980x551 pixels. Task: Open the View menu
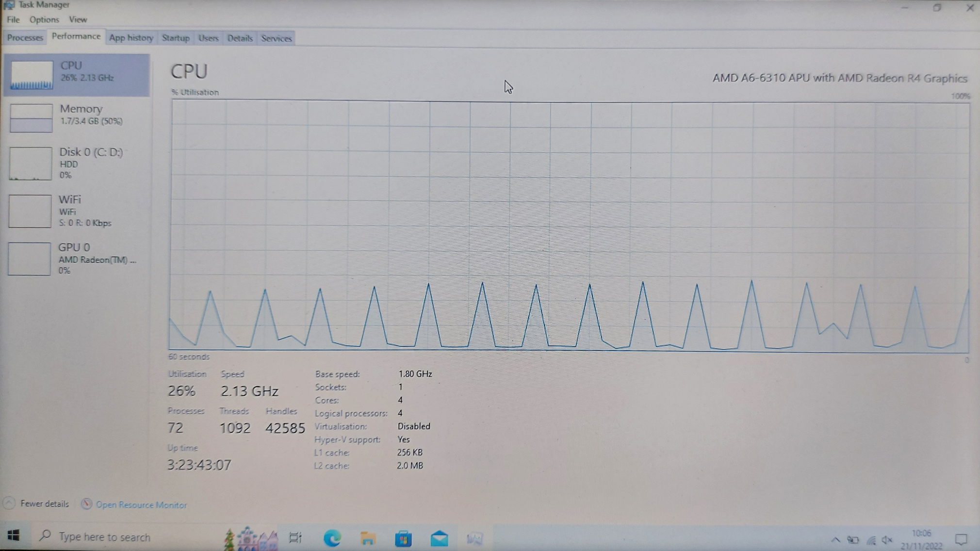78,19
